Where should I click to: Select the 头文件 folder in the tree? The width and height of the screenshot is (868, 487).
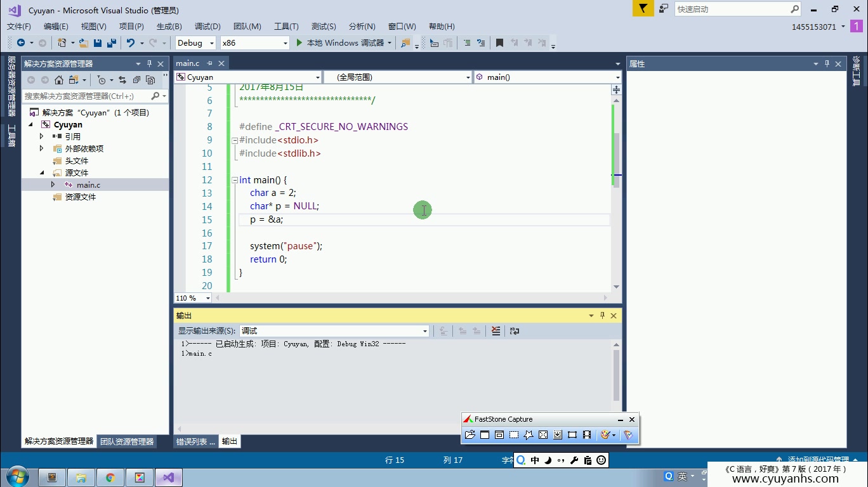[76, 160]
